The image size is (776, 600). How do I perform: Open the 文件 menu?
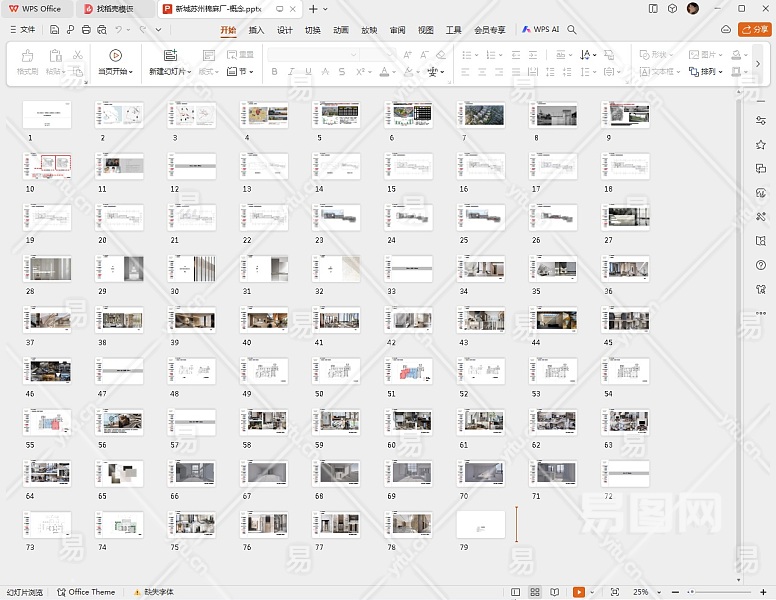[22, 30]
